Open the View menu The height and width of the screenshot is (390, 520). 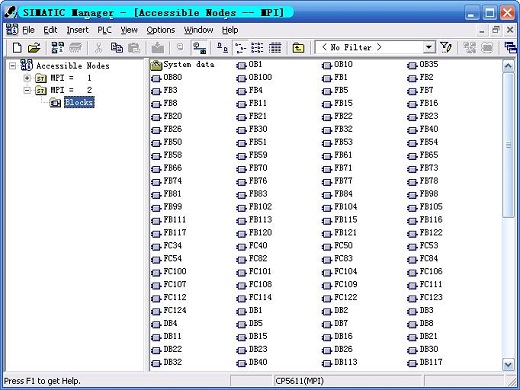click(129, 30)
